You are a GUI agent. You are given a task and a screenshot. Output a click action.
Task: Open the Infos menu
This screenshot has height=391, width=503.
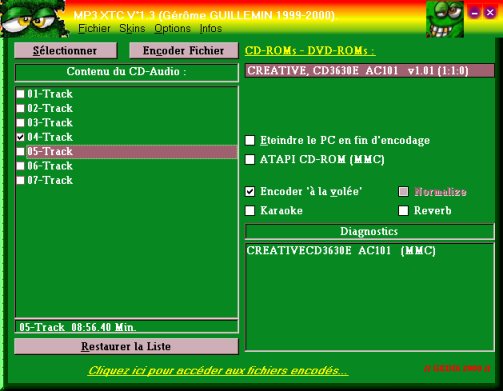[x=211, y=29]
